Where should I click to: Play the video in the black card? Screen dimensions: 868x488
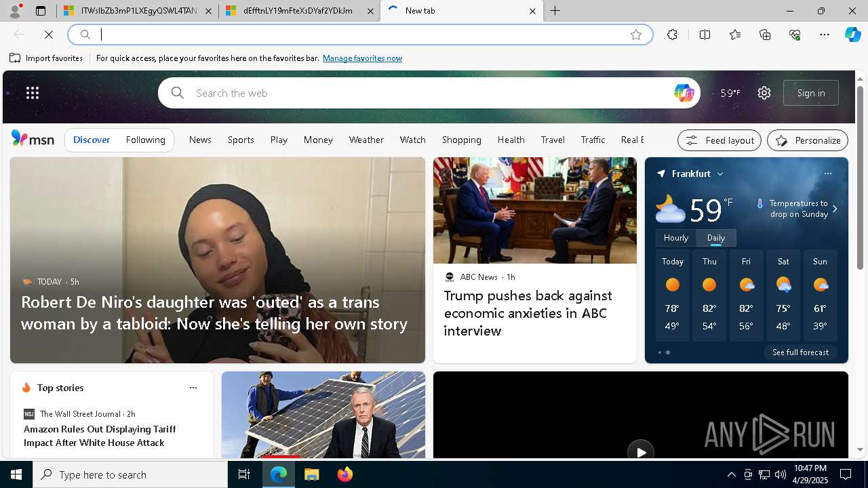(641, 452)
